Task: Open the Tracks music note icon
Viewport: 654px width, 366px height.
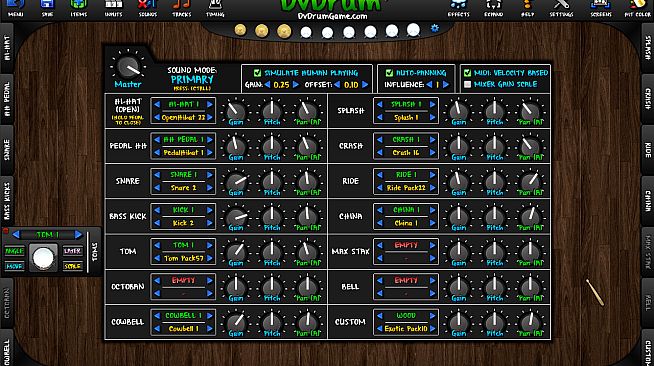Action: (182, 8)
